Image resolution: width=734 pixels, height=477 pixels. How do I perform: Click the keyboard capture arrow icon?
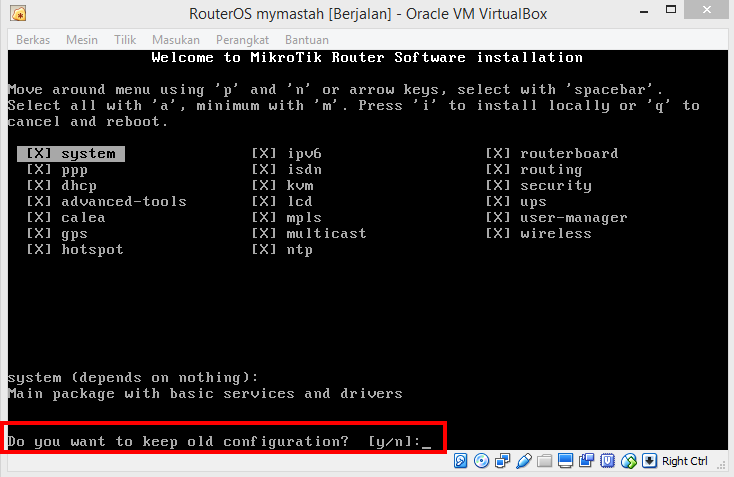649,461
